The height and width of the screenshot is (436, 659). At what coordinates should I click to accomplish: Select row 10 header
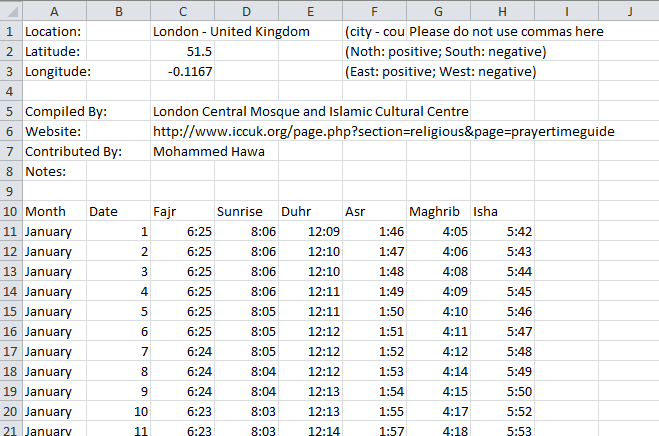click(x=11, y=211)
